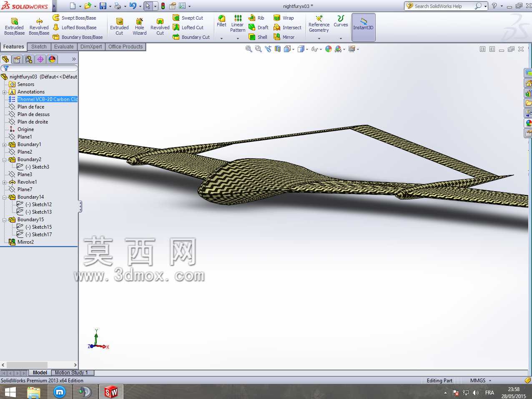The image size is (532, 399).
Task: Choose the Swept Cut feature
Action: point(188,18)
